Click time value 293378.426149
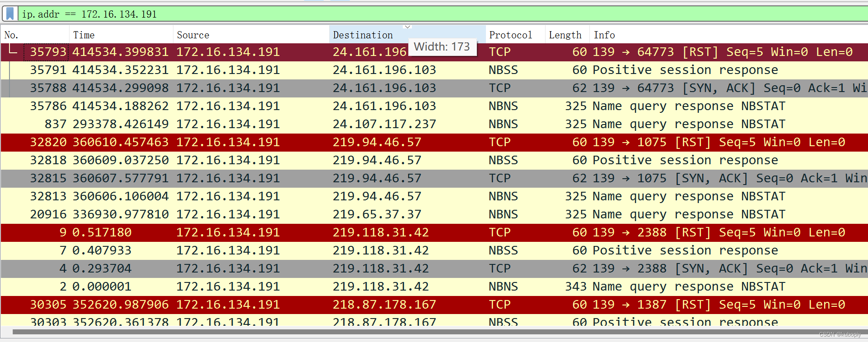The width and height of the screenshot is (868, 342). pyautogui.click(x=121, y=124)
